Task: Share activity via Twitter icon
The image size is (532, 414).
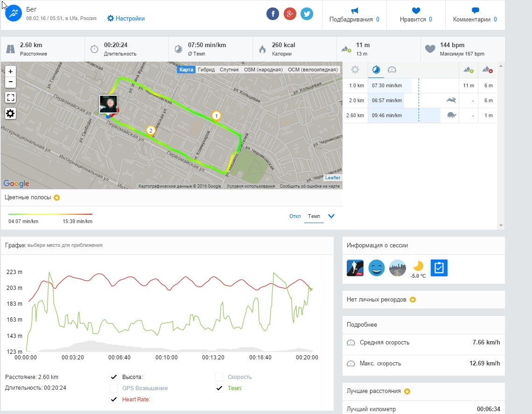Action: pos(307,14)
